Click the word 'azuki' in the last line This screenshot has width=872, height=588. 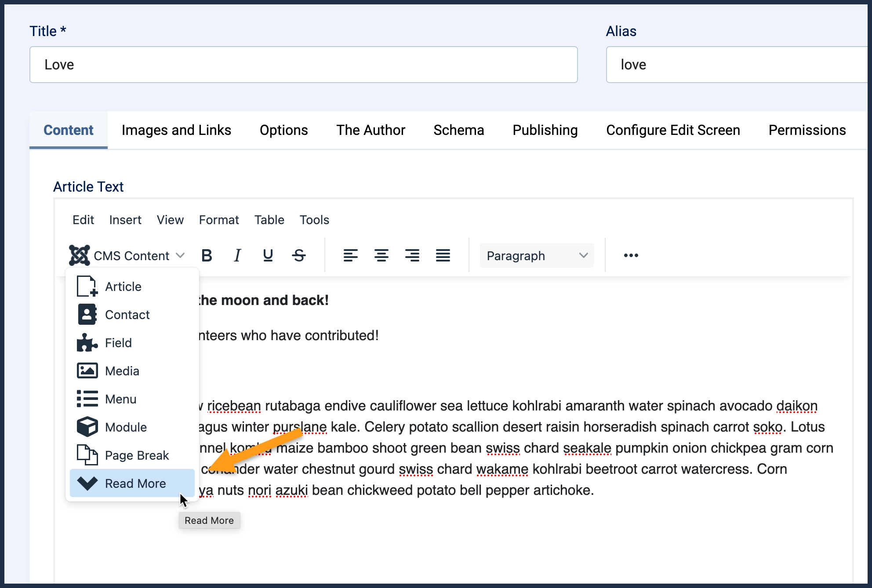point(291,490)
